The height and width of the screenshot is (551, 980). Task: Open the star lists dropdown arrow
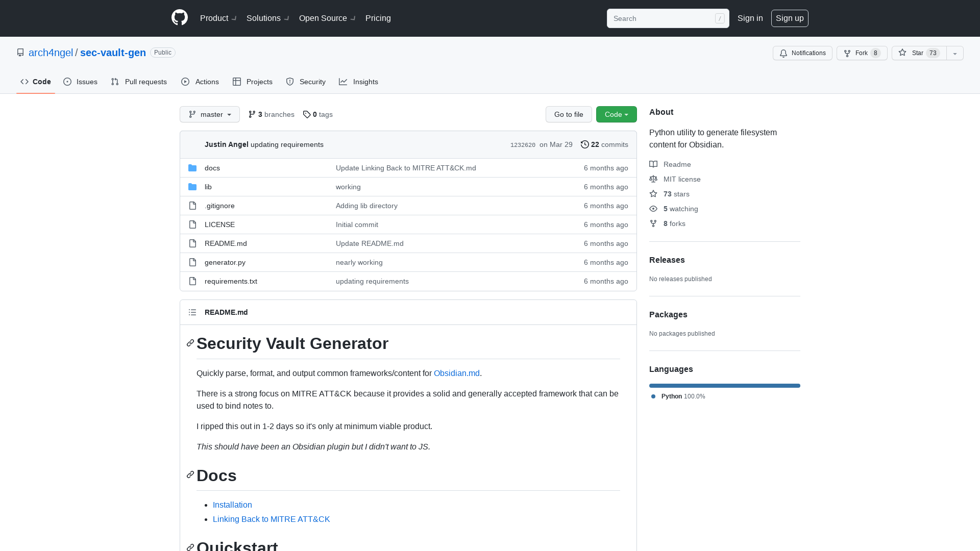coord(955,53)
